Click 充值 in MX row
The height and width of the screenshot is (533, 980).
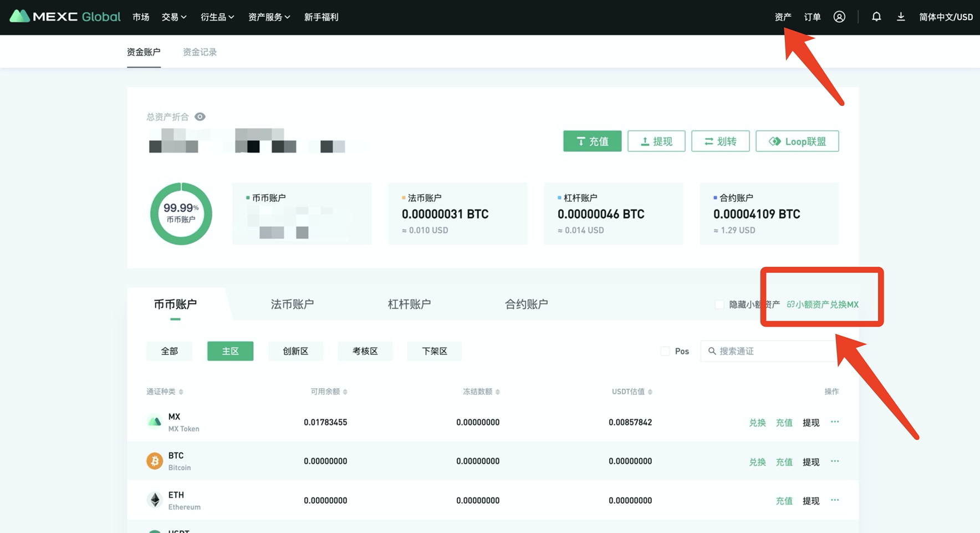tap(784, 423)
